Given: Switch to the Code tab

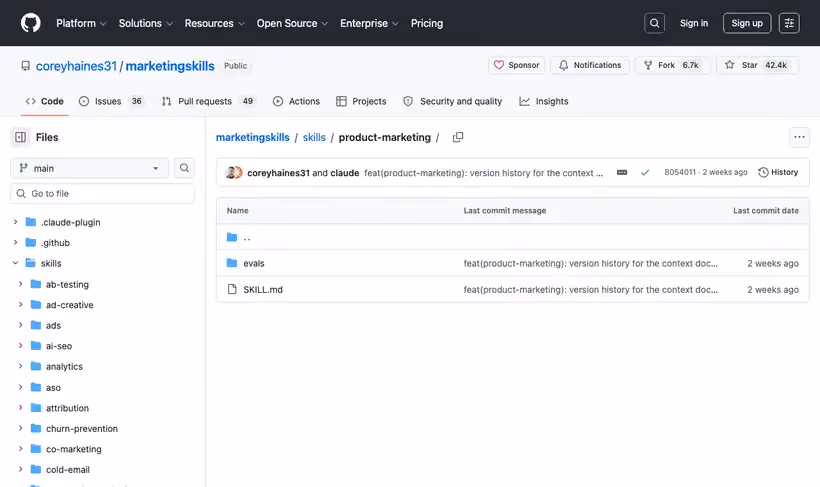Looking at the screenshot, I should click(44, 101).
